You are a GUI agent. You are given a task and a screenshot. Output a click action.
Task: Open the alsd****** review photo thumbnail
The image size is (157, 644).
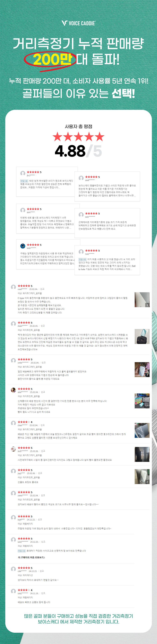[x=142, y=401]
